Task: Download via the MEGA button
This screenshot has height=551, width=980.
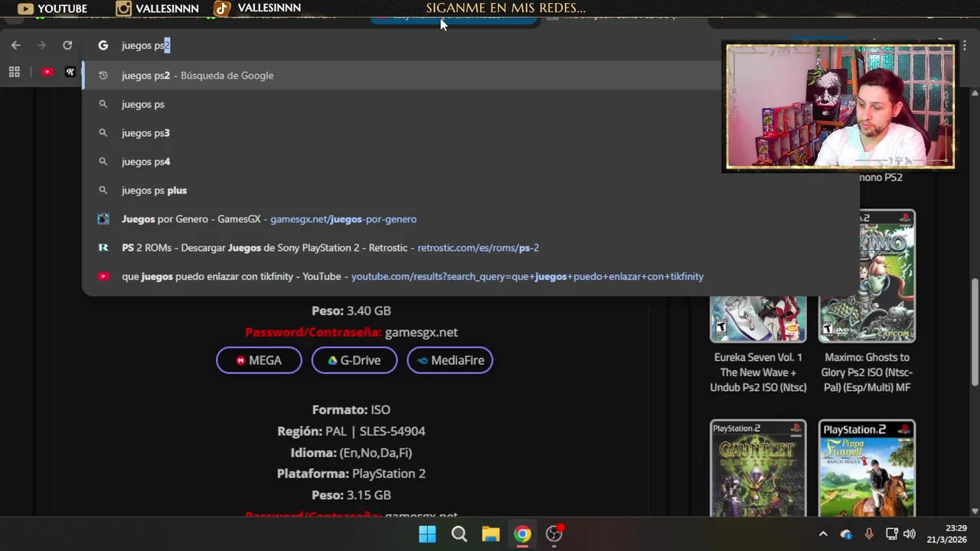Action: click(259, 360)
